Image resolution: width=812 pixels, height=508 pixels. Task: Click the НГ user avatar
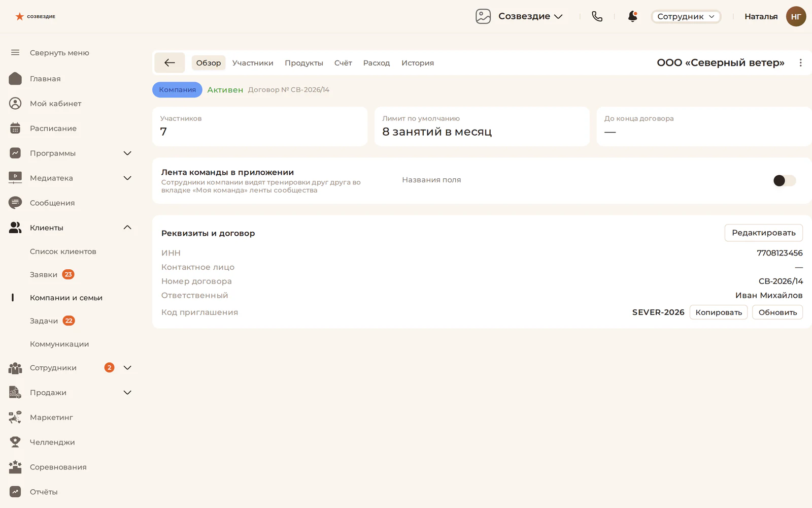[x=796, y=16]
